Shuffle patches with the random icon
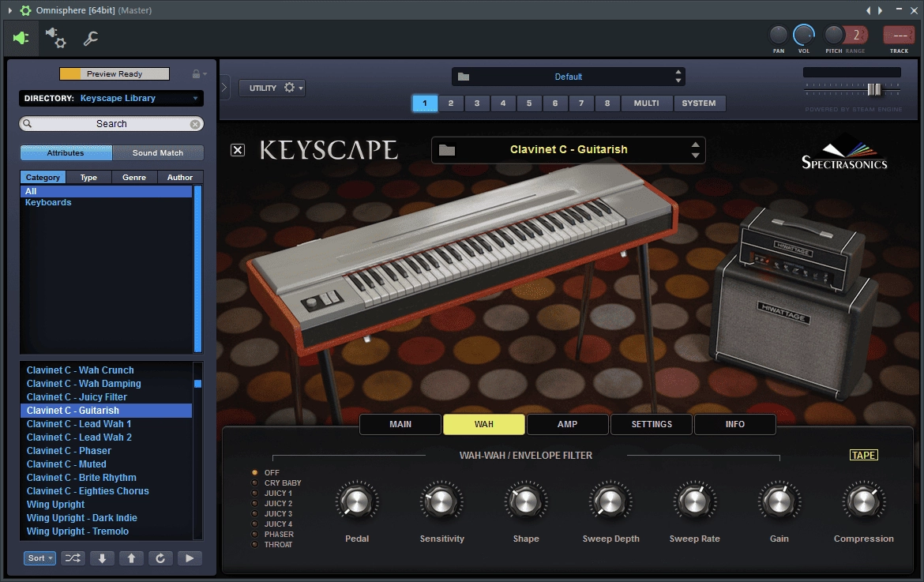Viewport: 924px width, 582px height. pos(73,558)
